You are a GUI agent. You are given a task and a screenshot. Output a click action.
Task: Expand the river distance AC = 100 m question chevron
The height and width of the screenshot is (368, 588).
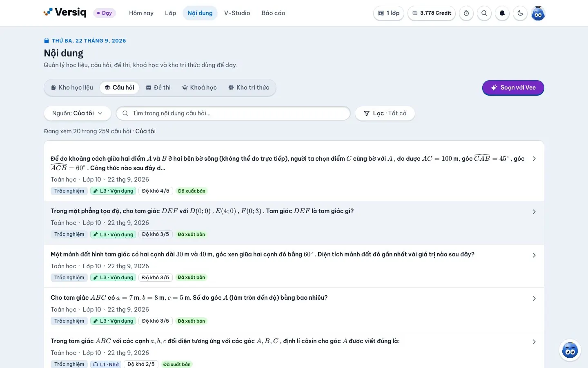(x=534, y=159)
